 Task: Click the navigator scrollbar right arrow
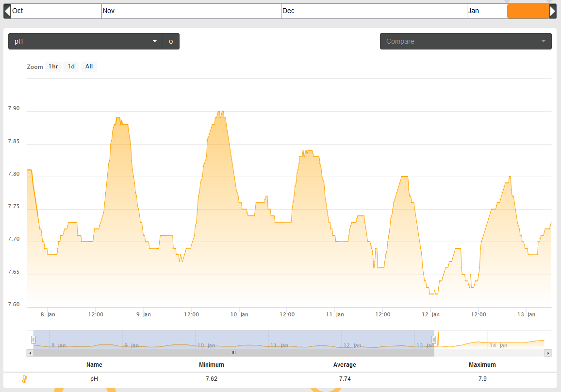coord(548,353)
